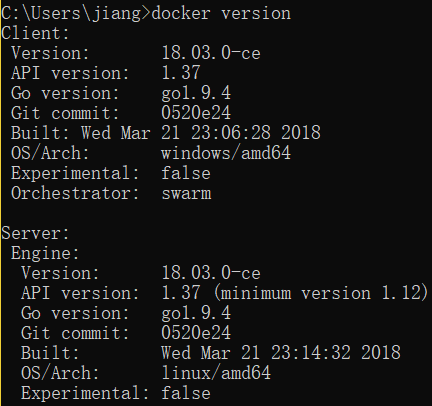
Task: Click the linux/amd64 OS/Arch value
Action: 216,374
